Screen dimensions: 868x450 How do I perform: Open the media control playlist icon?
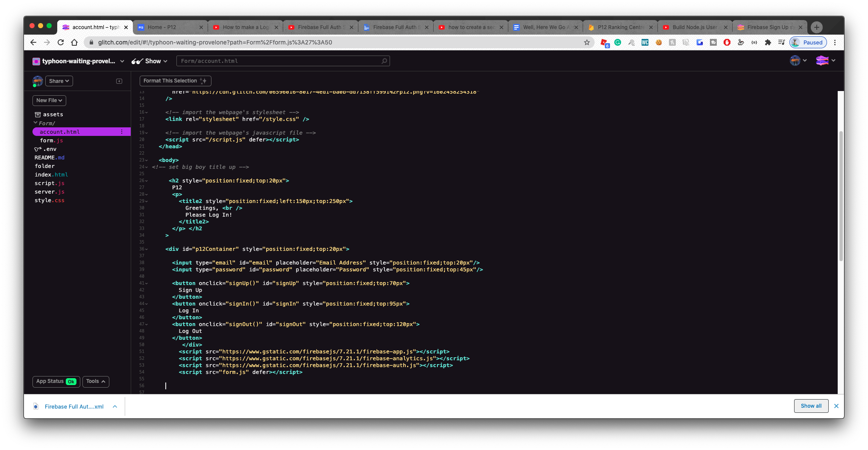782,42
